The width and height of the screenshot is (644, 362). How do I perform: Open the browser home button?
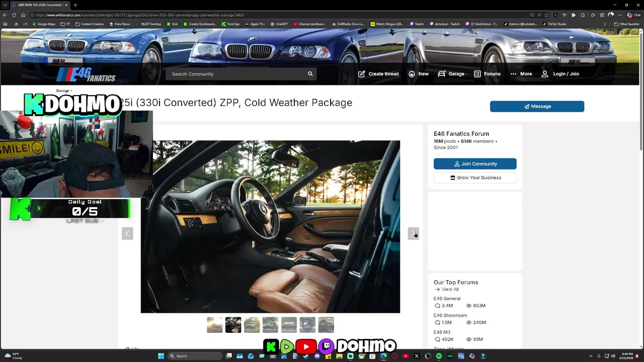(x=23, y=15)
